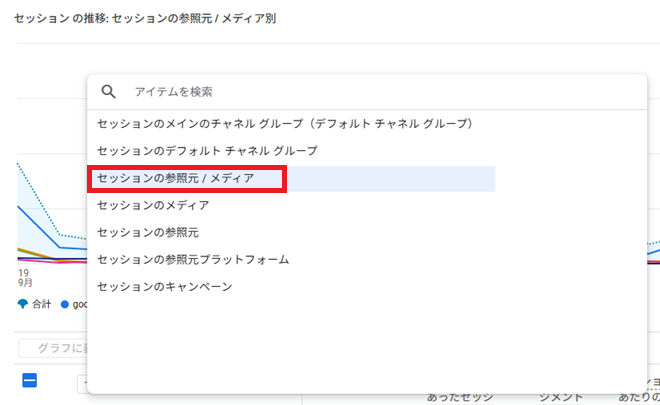The width and height of the screenshot is (660, 405).
Task: Choose the セッションの参照元 dimension
Action: click(148, 232)
